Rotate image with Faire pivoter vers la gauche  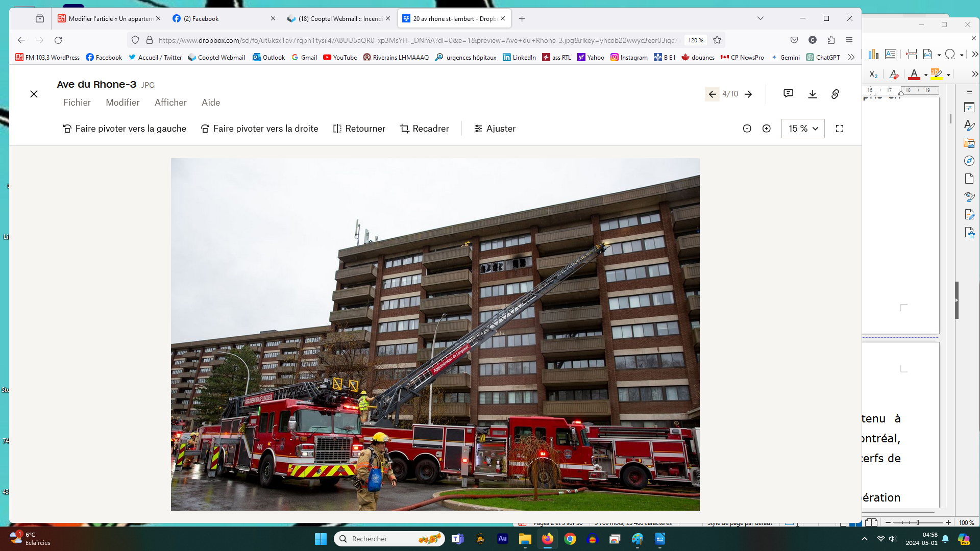[125, 129]
